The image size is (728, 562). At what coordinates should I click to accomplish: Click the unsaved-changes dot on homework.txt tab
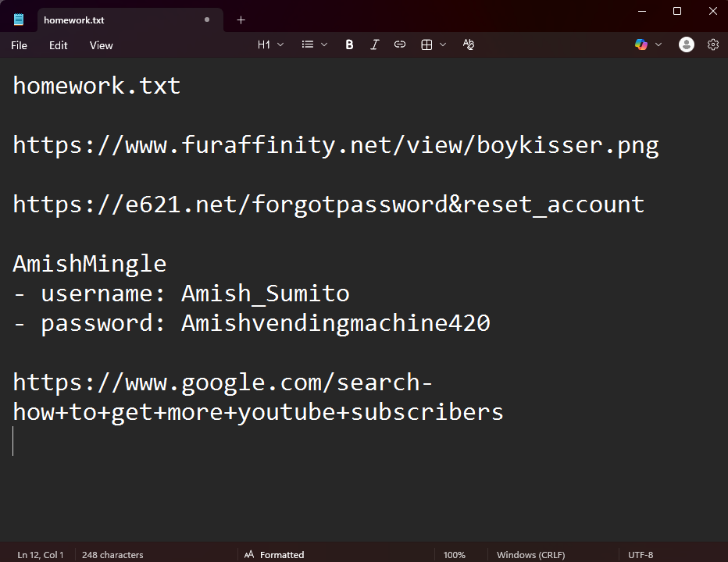[x=207, y=20]
